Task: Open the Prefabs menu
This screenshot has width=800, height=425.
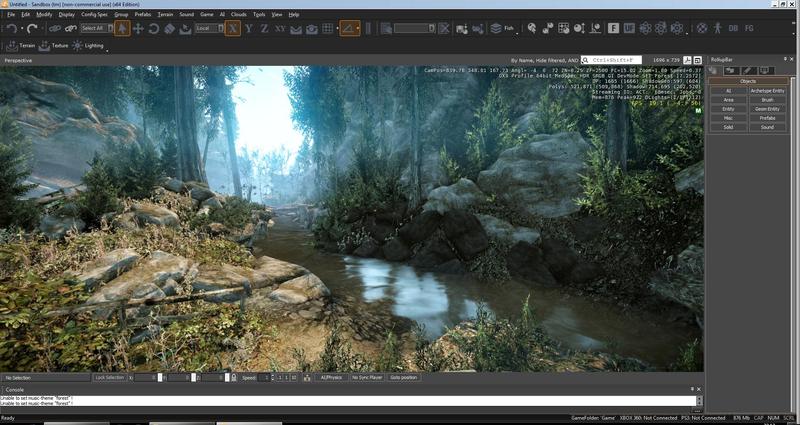Action: coord(142,15)
